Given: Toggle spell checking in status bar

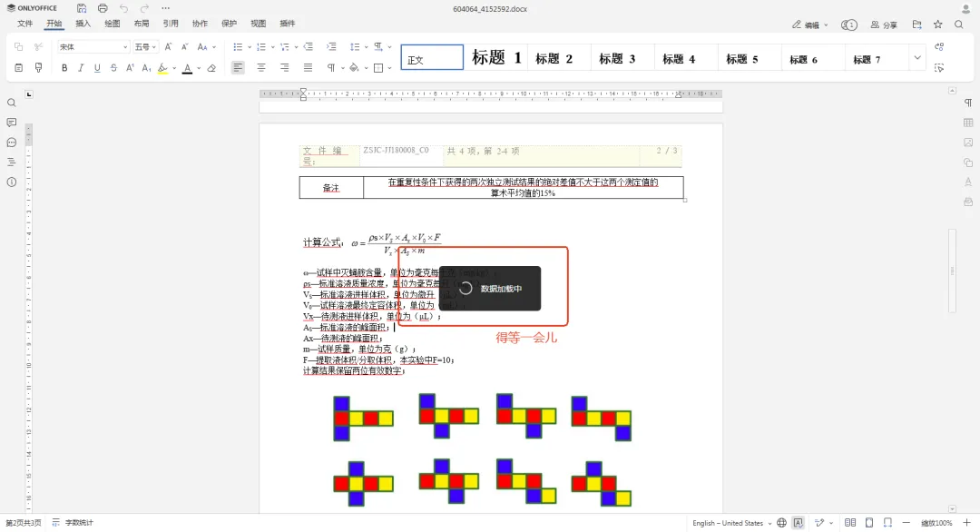Looking at the screenshot, I should coord(799,523).
